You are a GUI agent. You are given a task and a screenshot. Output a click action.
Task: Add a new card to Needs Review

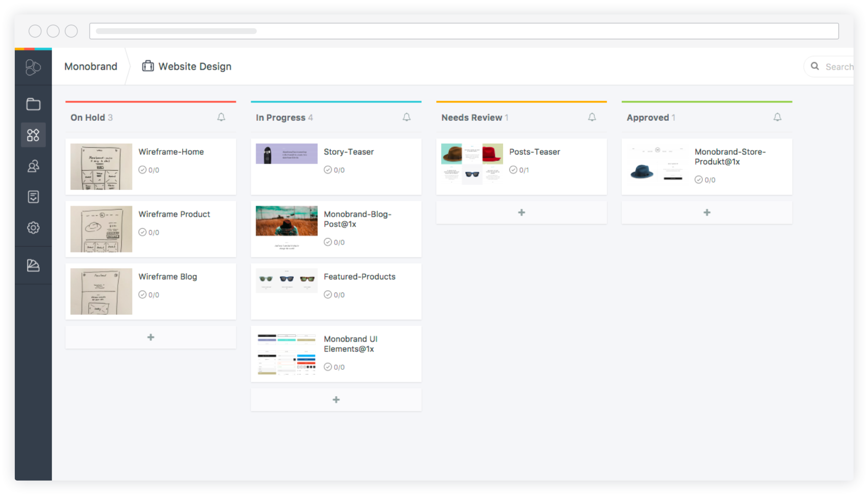pos(521,212)
